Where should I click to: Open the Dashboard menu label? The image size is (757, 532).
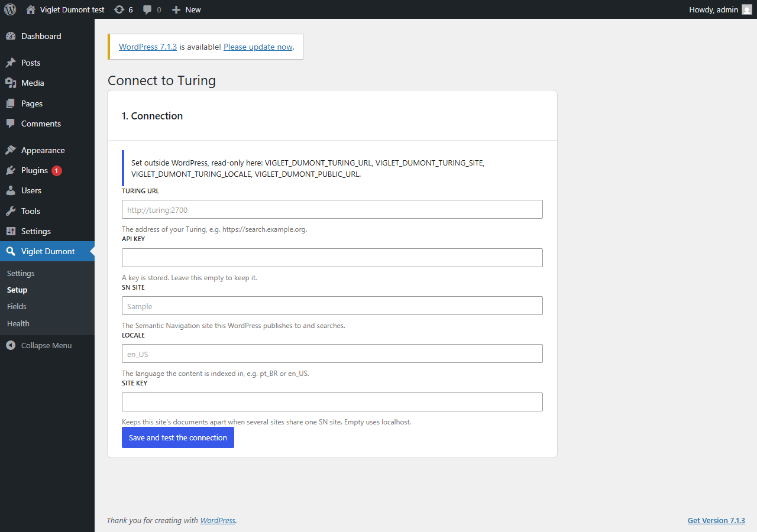[41, 36]
